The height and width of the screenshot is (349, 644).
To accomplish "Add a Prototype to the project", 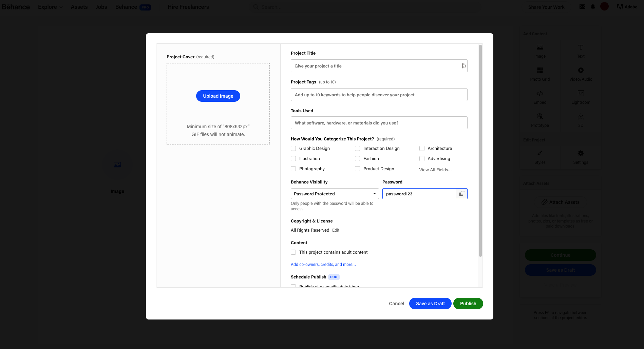I will [x=539, y=120].
